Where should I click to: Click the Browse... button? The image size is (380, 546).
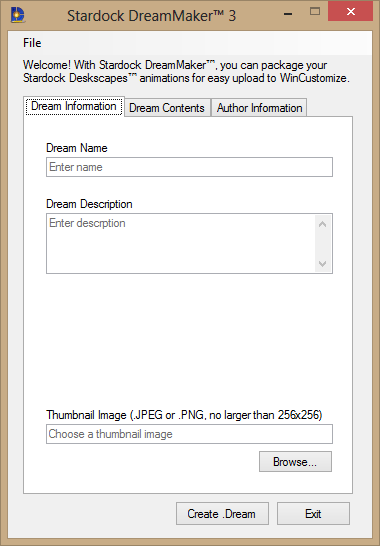295,462
